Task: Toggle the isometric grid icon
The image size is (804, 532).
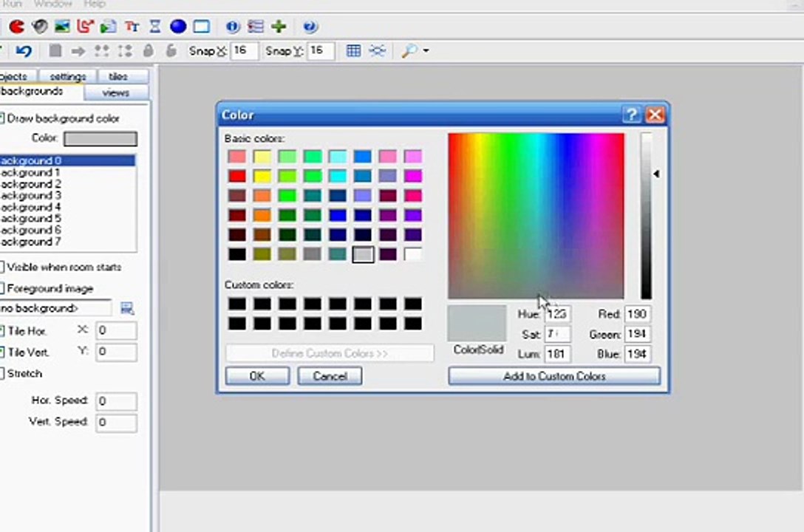Action: pos(378,51)
